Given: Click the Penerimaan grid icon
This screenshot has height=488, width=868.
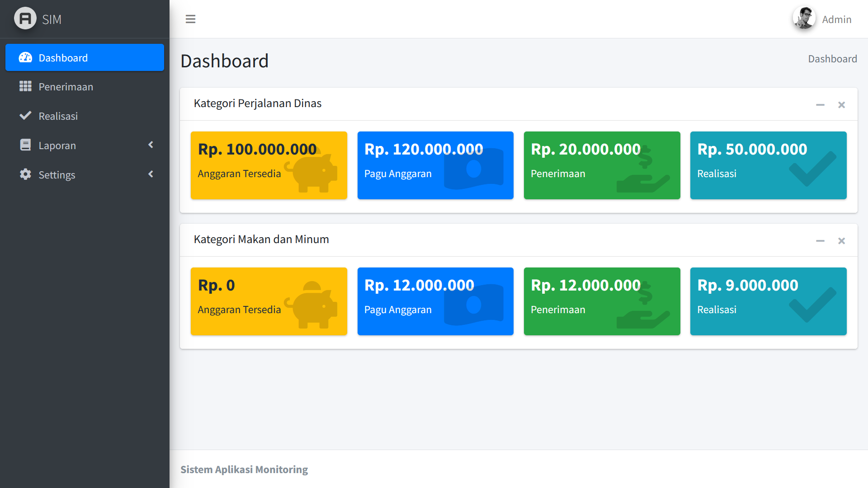Looking at the screenshot, I should pyautogui.click(x=25, y=86).
